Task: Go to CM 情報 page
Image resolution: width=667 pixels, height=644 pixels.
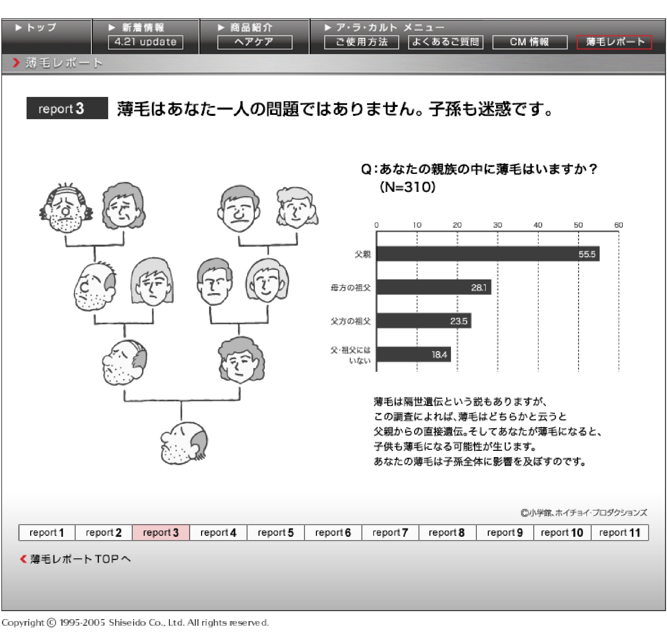Action: click(x=530, y=42)
